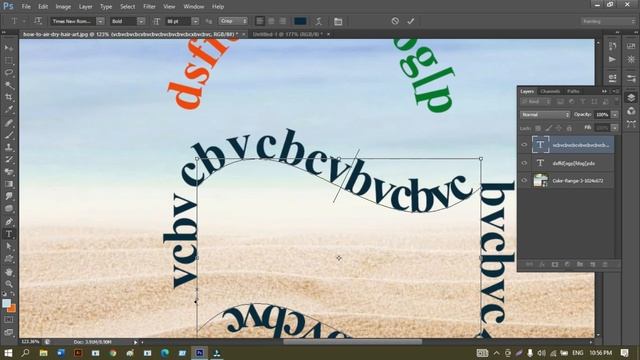Delete layer with the trash icon
640x360 pixels.
point(605,264)
